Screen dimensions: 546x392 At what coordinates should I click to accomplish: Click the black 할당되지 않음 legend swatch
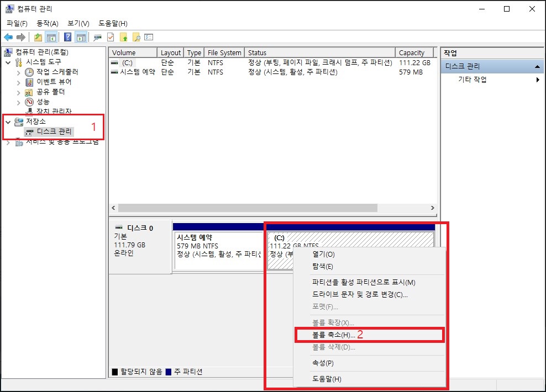tap(115, 372)
